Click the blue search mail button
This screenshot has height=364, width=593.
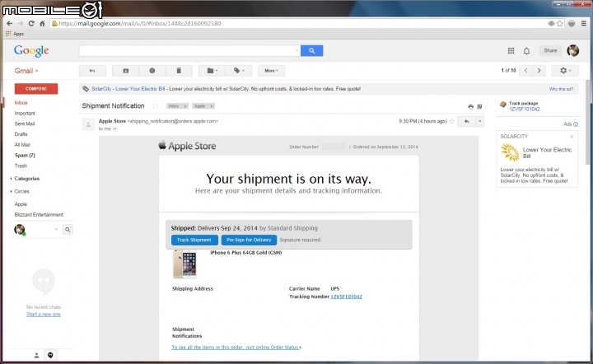311,51
